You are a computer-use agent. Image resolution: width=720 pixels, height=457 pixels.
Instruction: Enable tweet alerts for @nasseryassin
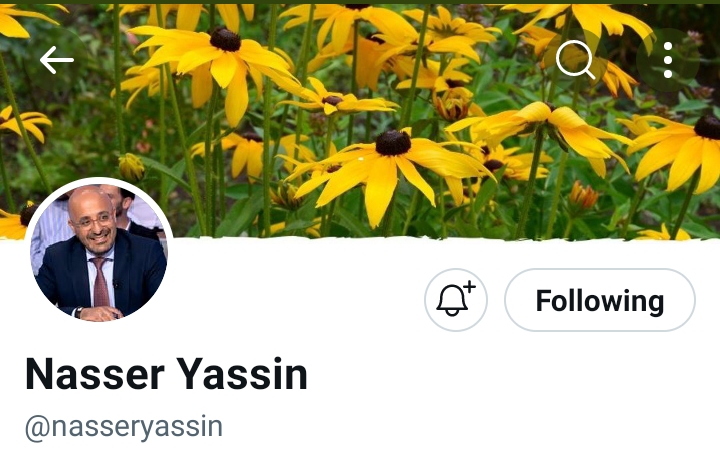tap(456, 300)
